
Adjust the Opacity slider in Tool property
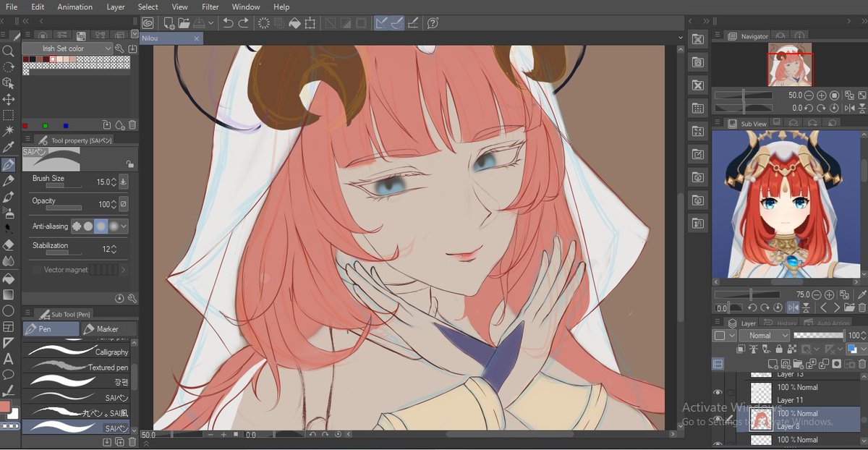coord(64,208)
